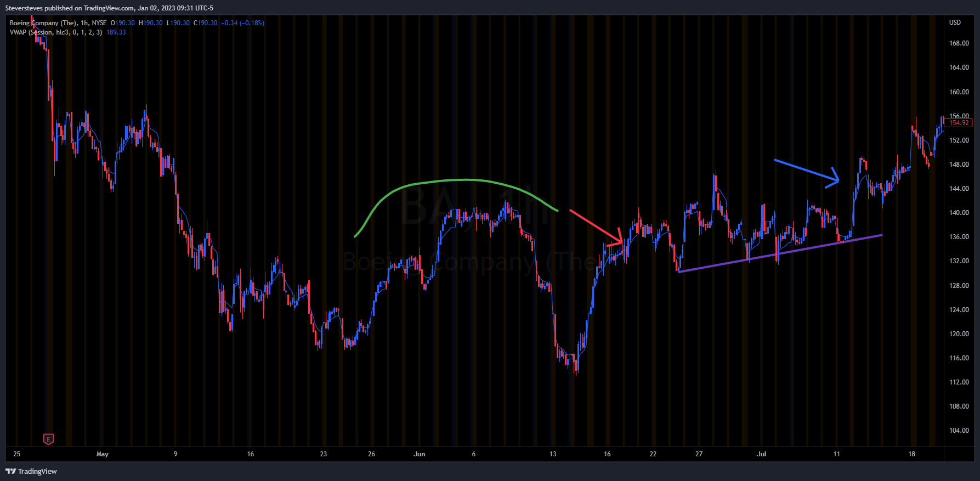Click the 164.00 price axis label
The image size is (980, 481).
click(x=959, y=67)
